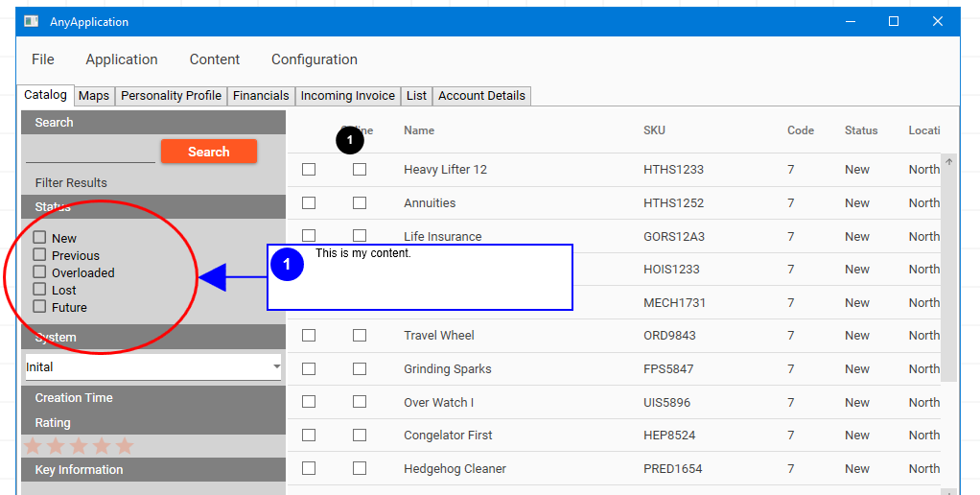This screenshot has width=980, height=495.
Task: Switch to the Financials tab
Action: (x=261, y=96)
